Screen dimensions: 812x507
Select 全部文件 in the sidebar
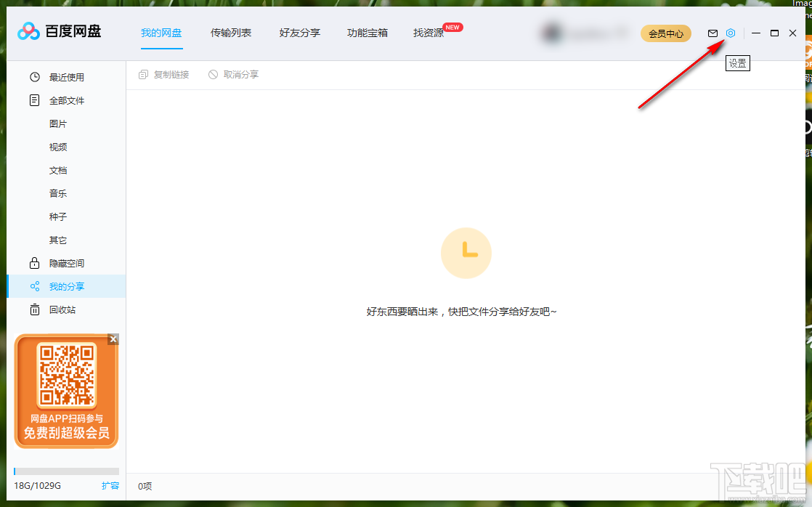67,100
